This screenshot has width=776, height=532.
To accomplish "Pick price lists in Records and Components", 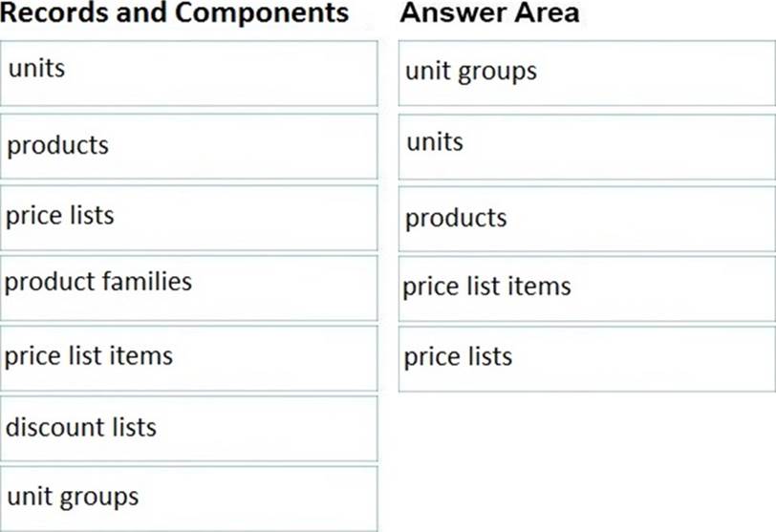I will click(188, 217).
